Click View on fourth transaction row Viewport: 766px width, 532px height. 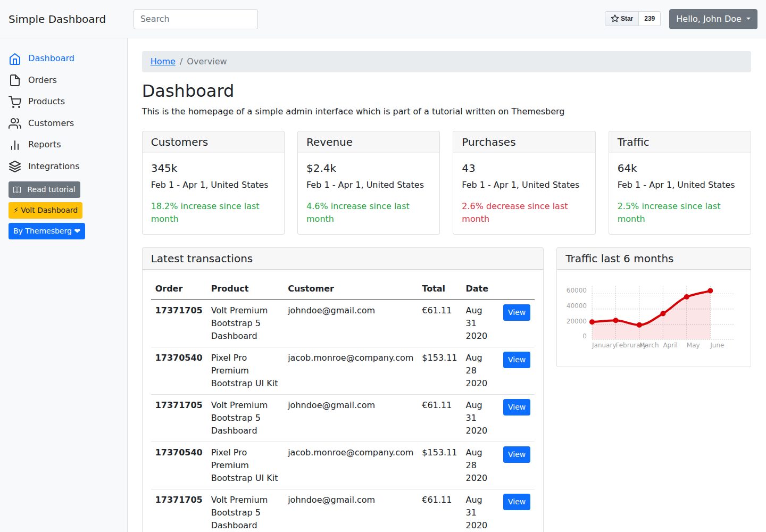pyautogui.click(x=517, y=454)
